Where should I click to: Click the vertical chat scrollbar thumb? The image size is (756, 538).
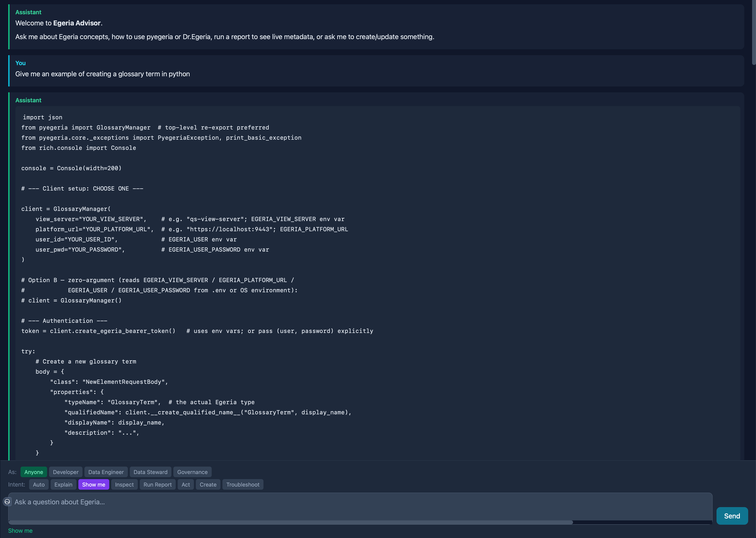point(754,32)
